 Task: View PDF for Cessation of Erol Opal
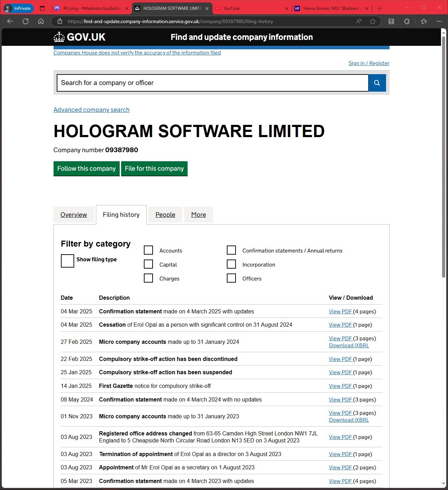coord(341,325)
